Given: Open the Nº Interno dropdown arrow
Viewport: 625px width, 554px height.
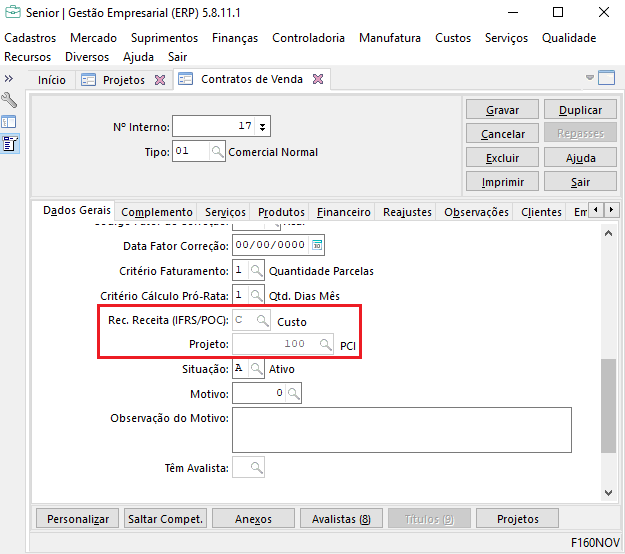Looking at the screenshot, I should coord(262,126).
